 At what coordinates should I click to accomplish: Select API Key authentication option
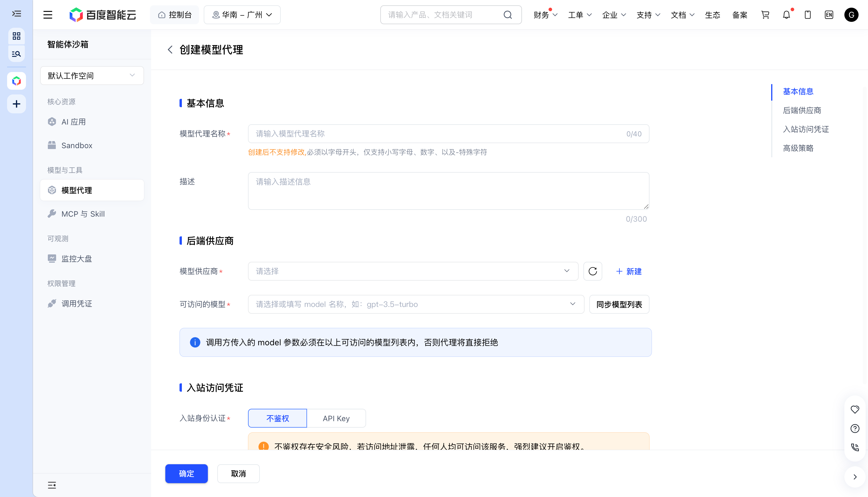(336, 418)
